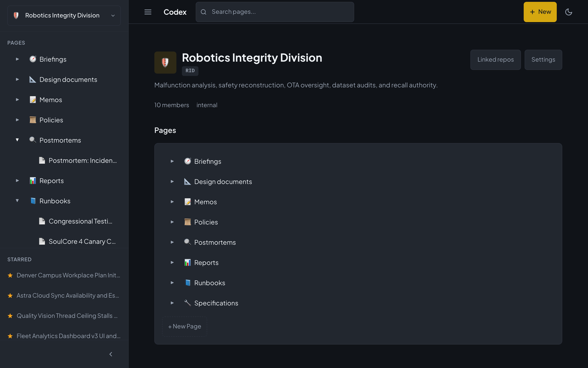This screenshot has height=368, width=588.
Task: Expand Design documents in the sidebar tree
Action: tap(17, 79)
